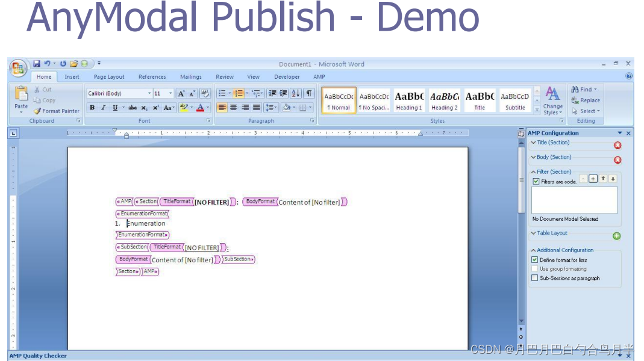Collapse Additional Configuration group
The image size is (644, 361).
pos(534,250)
